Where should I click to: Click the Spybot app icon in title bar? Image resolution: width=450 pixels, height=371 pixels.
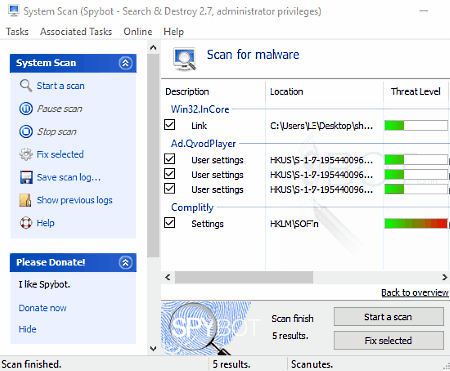coord(14,11)
